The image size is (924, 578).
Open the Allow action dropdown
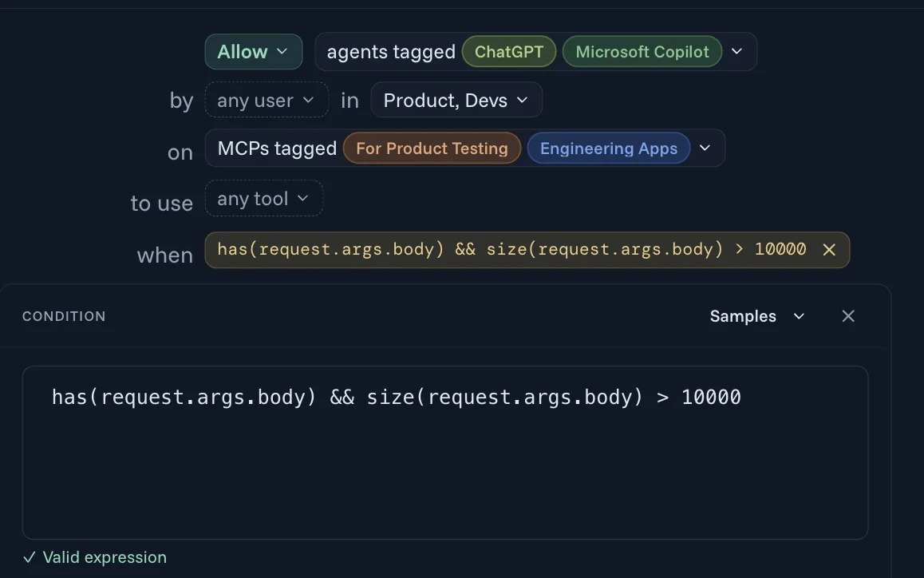pos(254,52)
